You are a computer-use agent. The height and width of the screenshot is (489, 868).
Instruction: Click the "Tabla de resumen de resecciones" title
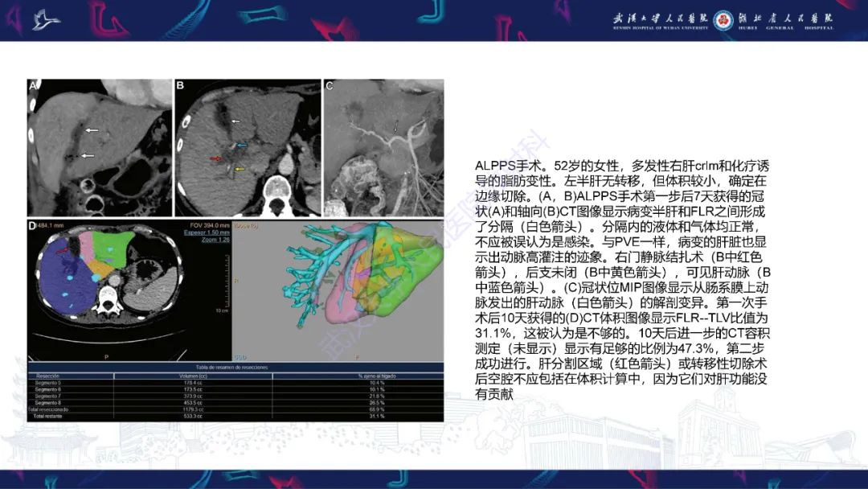pos(232,368)
